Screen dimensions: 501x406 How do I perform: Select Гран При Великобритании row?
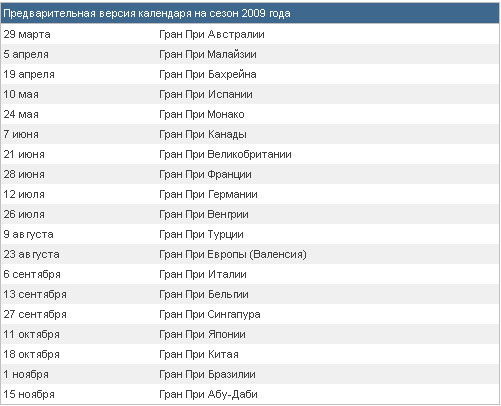(x=250, y=154)
